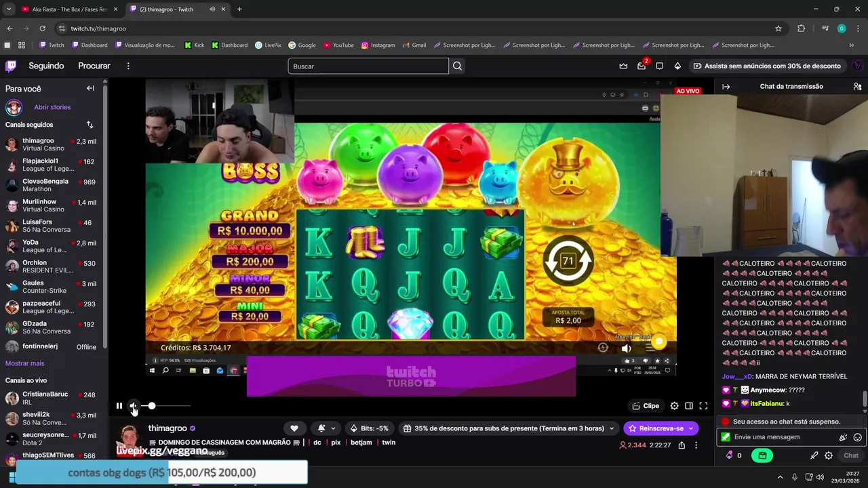Click the Bits: -5% button
Image resolution: width=868 pixels, height=488 pixels.
click(370, 428)
